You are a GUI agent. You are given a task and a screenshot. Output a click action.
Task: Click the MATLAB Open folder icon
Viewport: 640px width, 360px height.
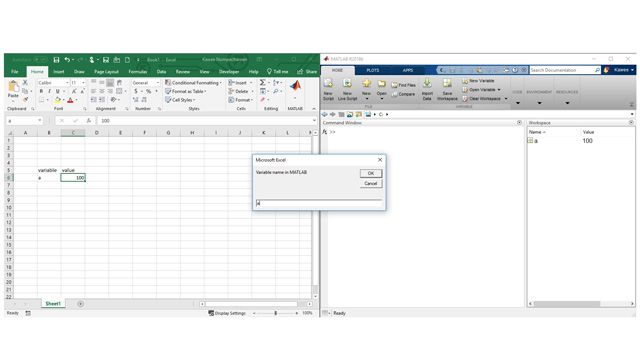coord(382,84)
